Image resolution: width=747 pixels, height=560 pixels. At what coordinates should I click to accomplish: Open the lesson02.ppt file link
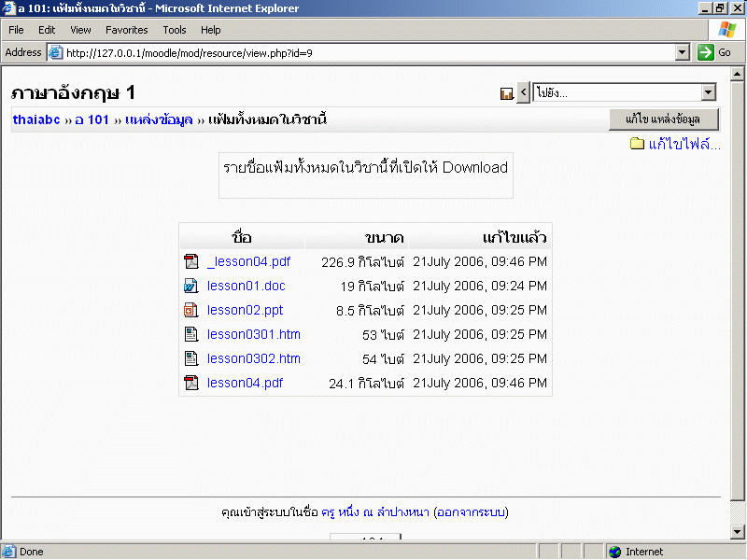(x=245, y=311)
